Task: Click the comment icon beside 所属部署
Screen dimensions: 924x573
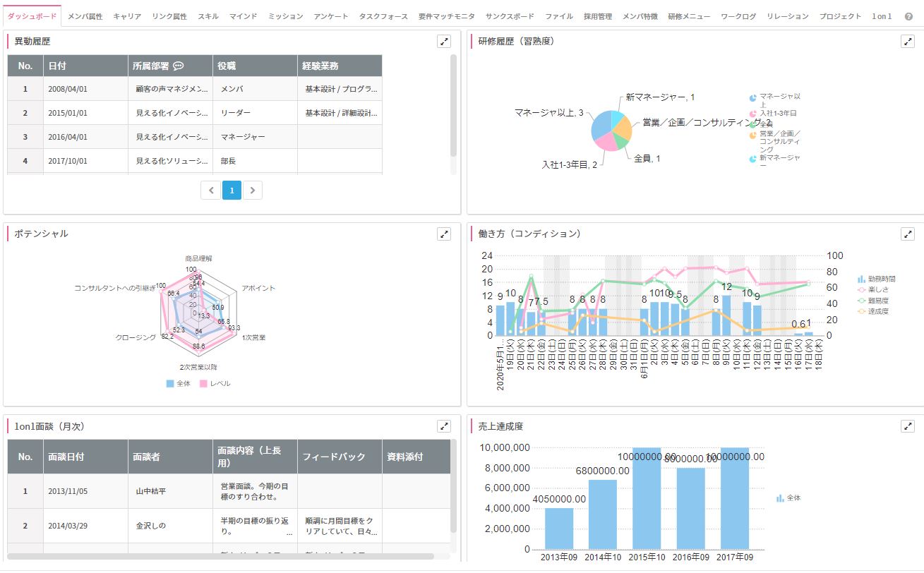Action: pyautogui.click(x=179, y=66)
